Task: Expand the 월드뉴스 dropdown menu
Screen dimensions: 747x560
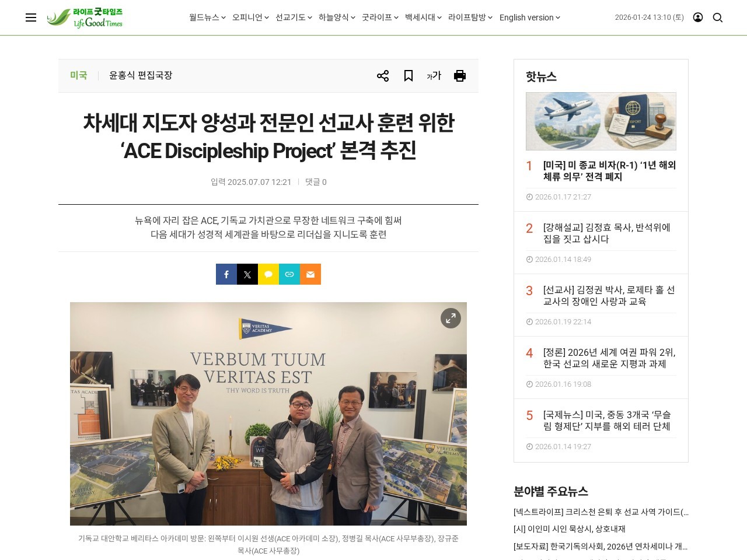Action: 207,17
